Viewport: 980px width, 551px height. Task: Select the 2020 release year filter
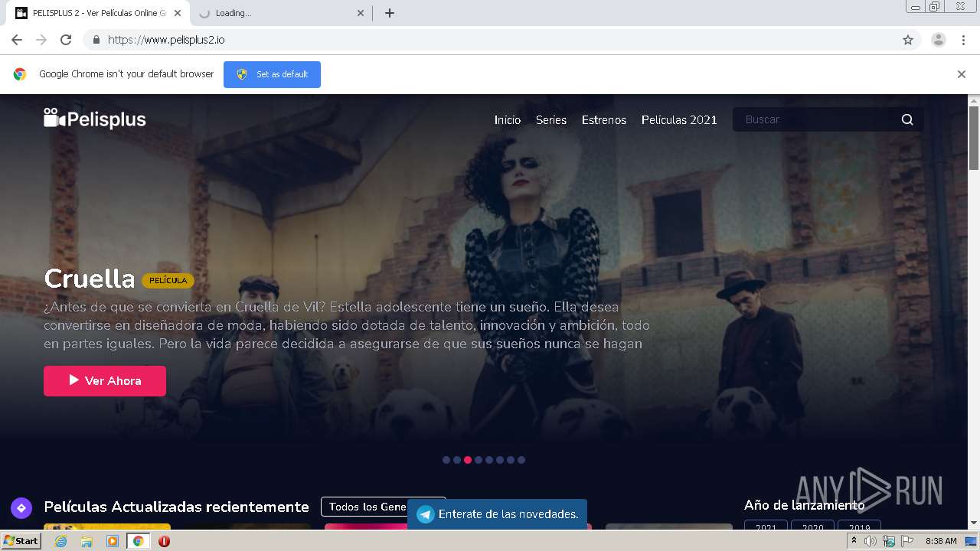(x=812, y=527)
